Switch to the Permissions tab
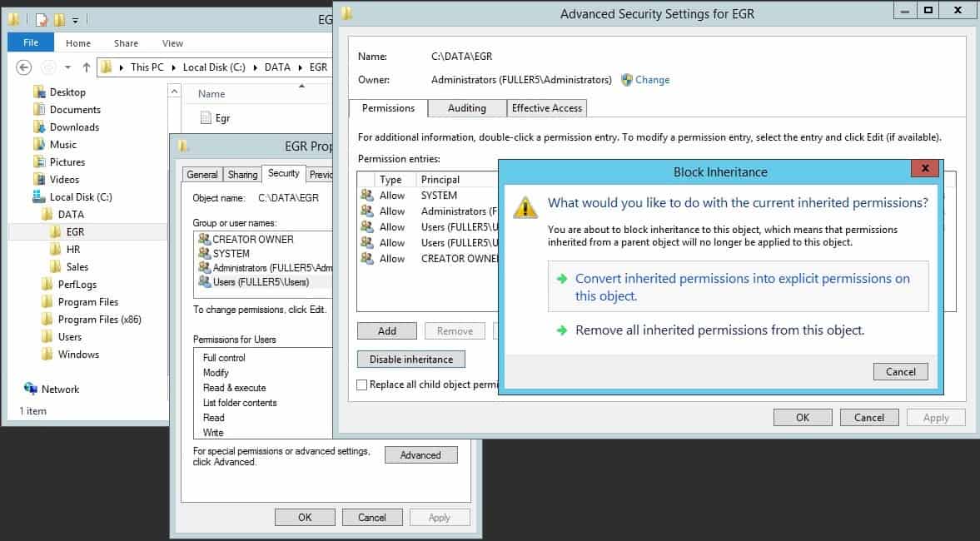Viewport: 980px width, 541px height. point(388,108)
